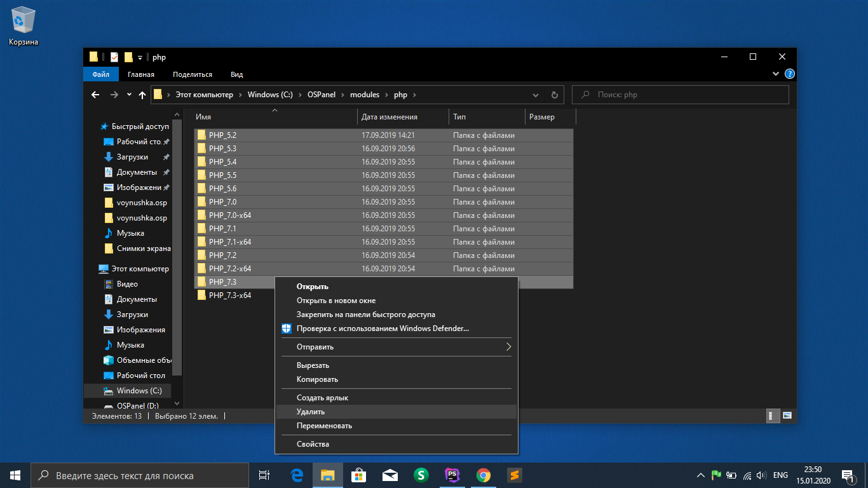Refresh the php folder view
Screen dimensions: 868x488
pos(554,95)
